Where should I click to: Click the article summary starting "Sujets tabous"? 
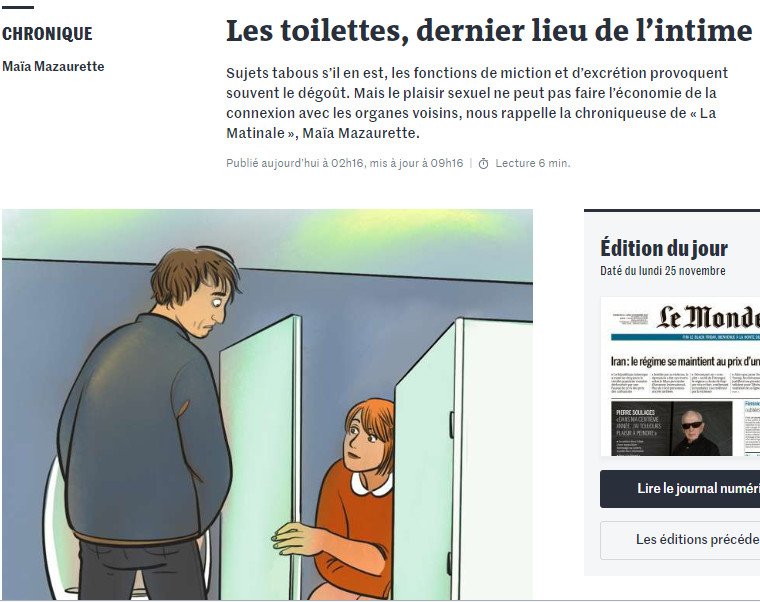click(x=477, y=103)
